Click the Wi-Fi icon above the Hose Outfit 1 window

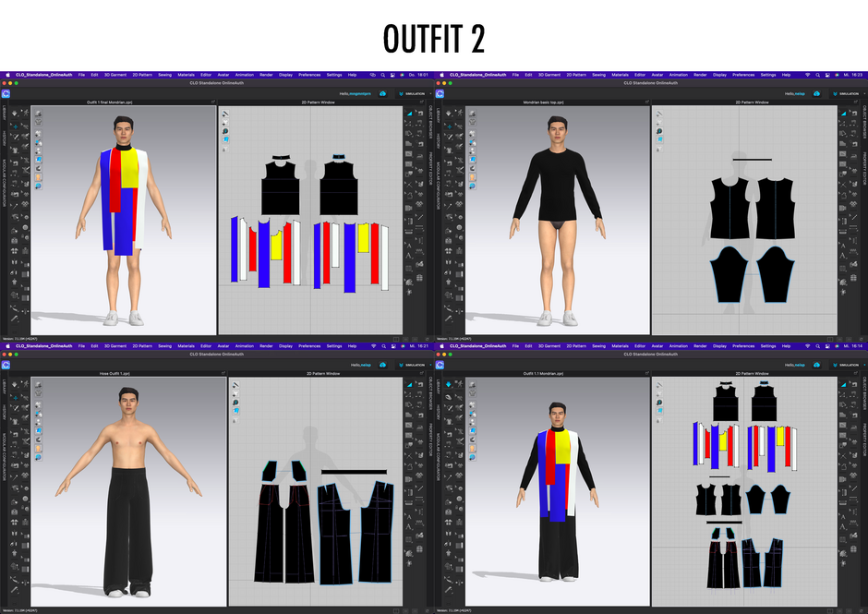tap(374, 346)
